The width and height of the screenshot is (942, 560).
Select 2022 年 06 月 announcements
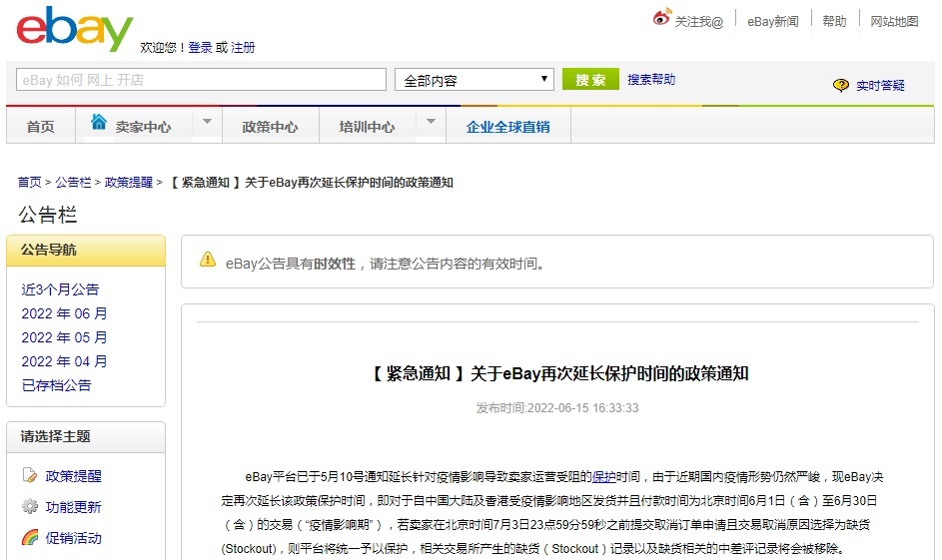click(64, 313)
